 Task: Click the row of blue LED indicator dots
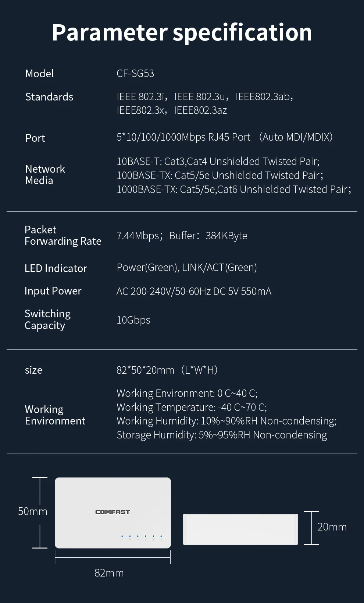pos(142,536)
